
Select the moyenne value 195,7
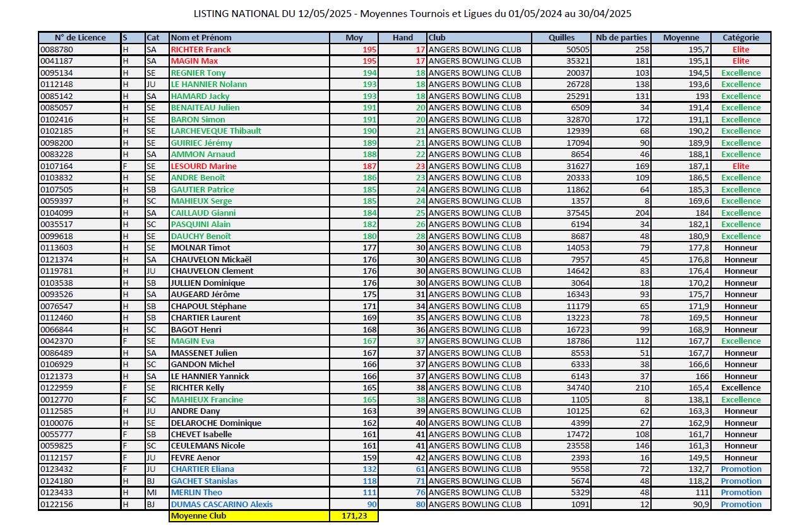click(x=681, y=49)
